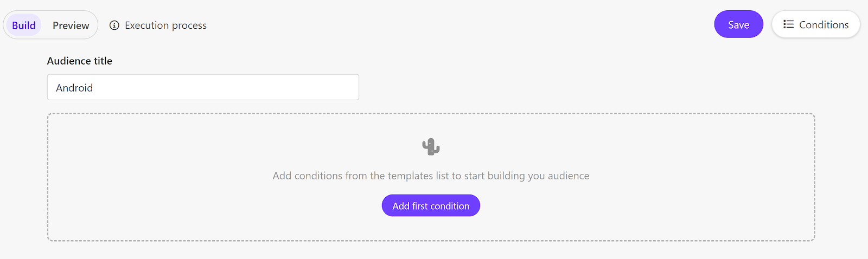Open the Execution process explanation
This screenshot has height=259, width=868.
click(x=158, y=25)
